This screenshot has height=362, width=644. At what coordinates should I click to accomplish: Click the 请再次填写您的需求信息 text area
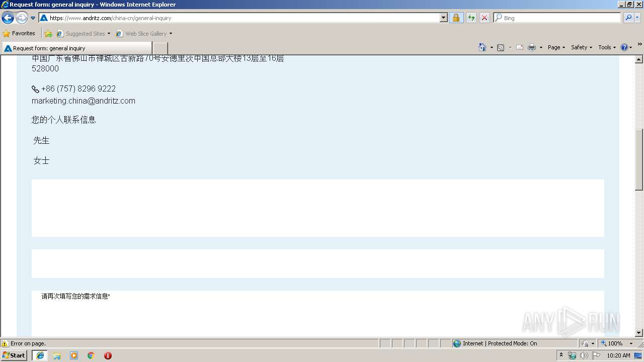[x=318, y=314]
